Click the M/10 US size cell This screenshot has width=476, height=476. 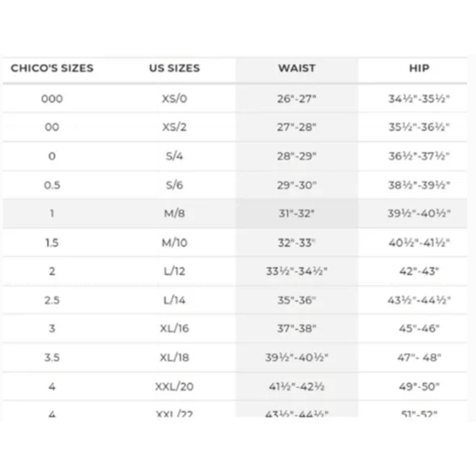(175, 243)
